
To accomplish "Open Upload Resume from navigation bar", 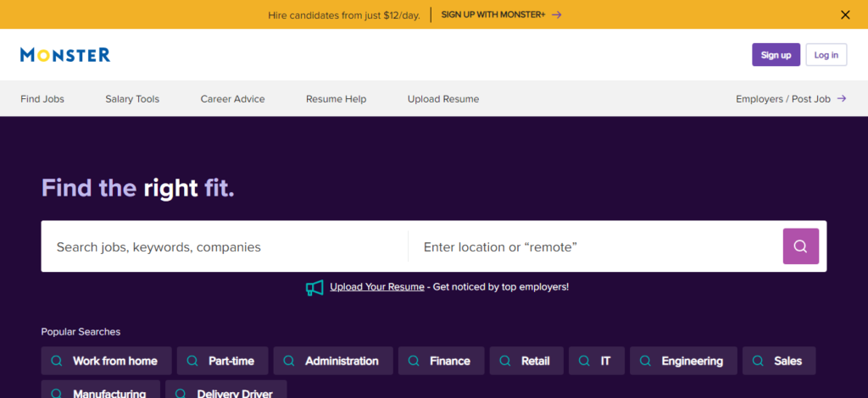I will pyautogui.click(x=443, y=99).
